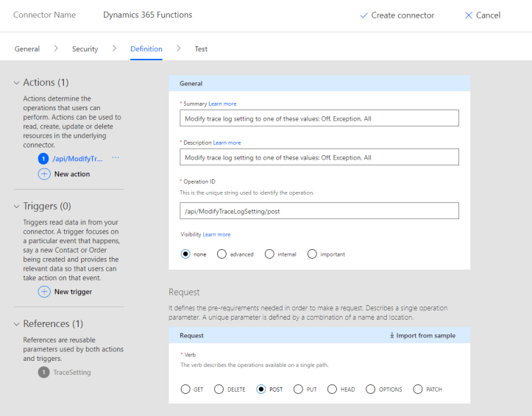This screenshot has height=416, width=532.
Task: Open Learn more link beside Description
Action: click(x=227, y=143)
